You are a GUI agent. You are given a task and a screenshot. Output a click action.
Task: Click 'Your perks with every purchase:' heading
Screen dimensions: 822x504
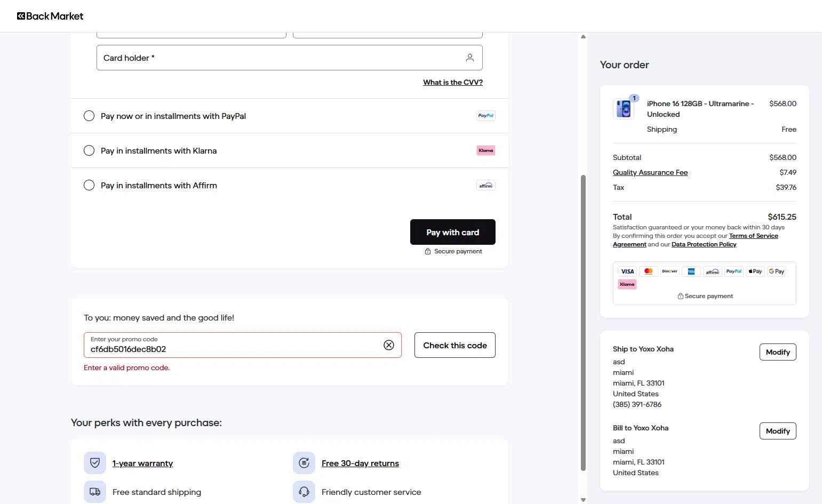pyautogui.click(x=146, y=422)
